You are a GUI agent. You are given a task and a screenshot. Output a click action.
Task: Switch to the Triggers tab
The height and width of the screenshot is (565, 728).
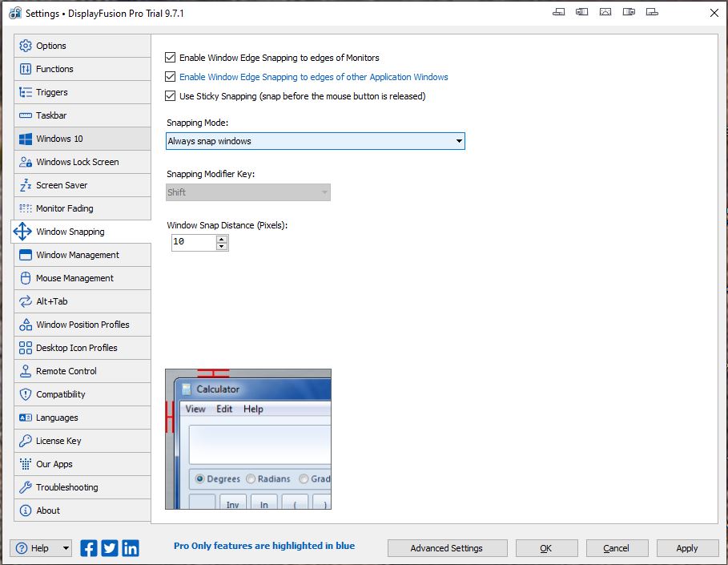[52, 92]
